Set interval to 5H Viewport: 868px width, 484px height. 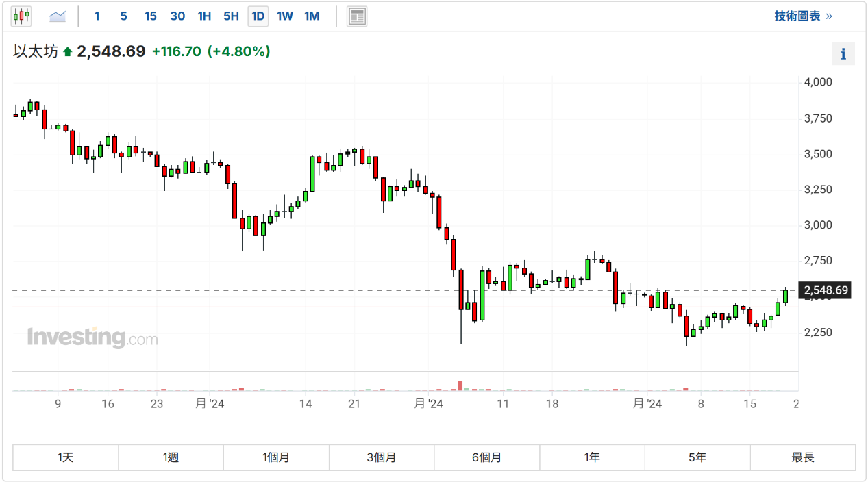point(231,16)
